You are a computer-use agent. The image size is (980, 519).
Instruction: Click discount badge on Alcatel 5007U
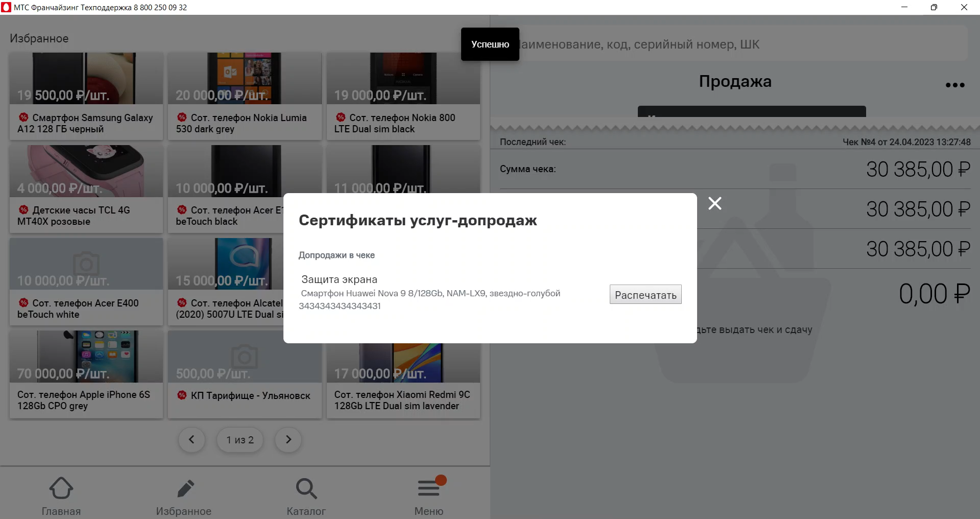[x=182, y=303]
